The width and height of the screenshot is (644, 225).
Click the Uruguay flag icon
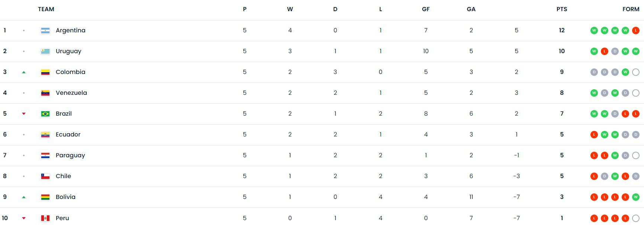click(x=45, y=51)
